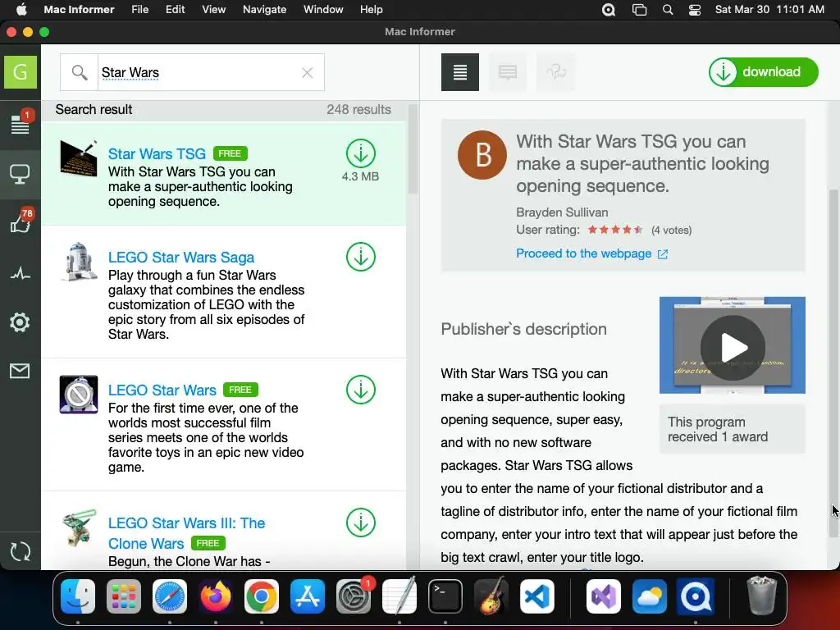Launch Firefox from the Dock

point(216,596)
